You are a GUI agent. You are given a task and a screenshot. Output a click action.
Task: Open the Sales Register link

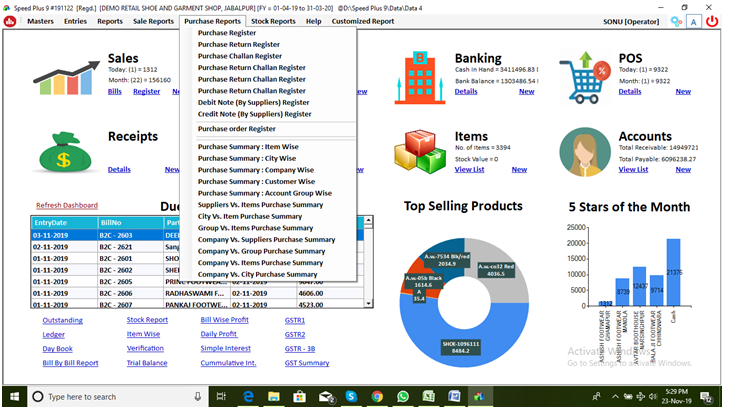click(x=146, y=91)
